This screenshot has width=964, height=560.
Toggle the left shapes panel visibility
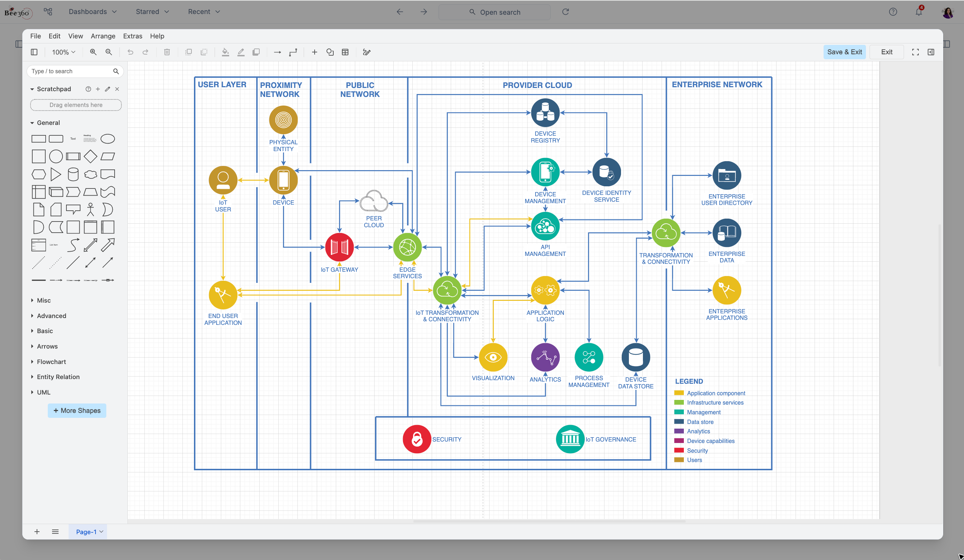coord(34,52)
